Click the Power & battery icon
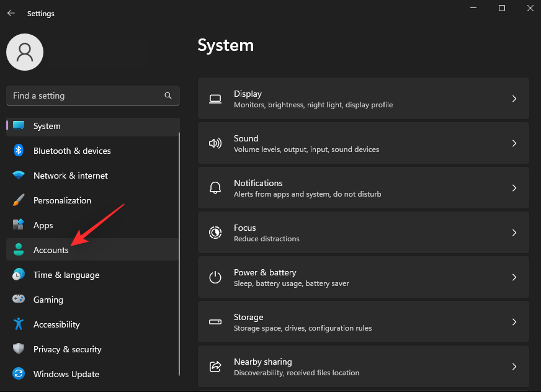541x392 pixels. point(215,277)
